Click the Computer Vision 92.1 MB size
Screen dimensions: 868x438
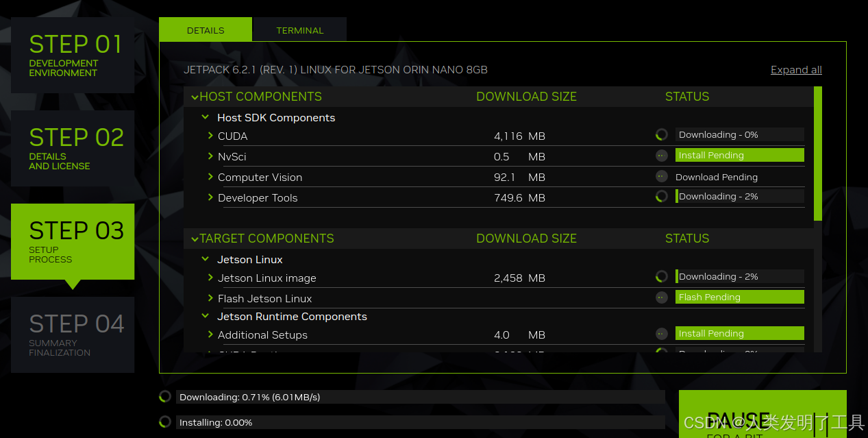click(x=519, y=178)
